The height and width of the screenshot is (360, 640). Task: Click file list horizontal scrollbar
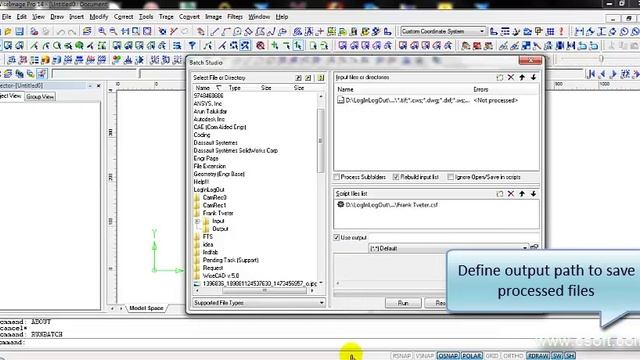[x=264, y=291]
